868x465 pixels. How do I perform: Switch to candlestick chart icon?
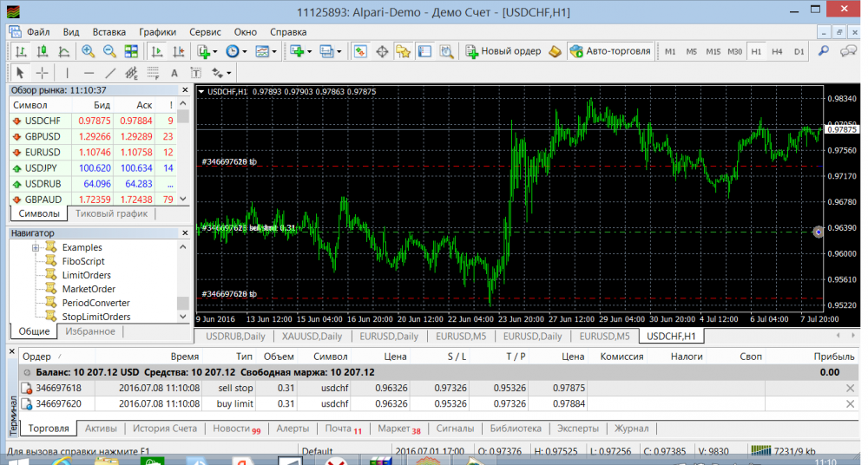pyautogui.click(x=42, y=51)
